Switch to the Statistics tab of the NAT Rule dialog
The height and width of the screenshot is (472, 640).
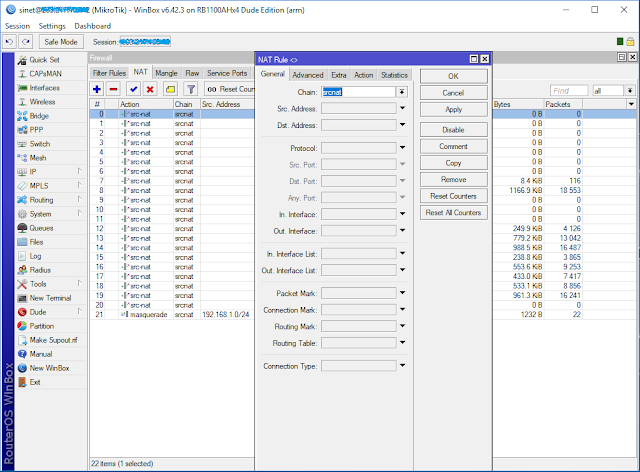tap(394, 75)
